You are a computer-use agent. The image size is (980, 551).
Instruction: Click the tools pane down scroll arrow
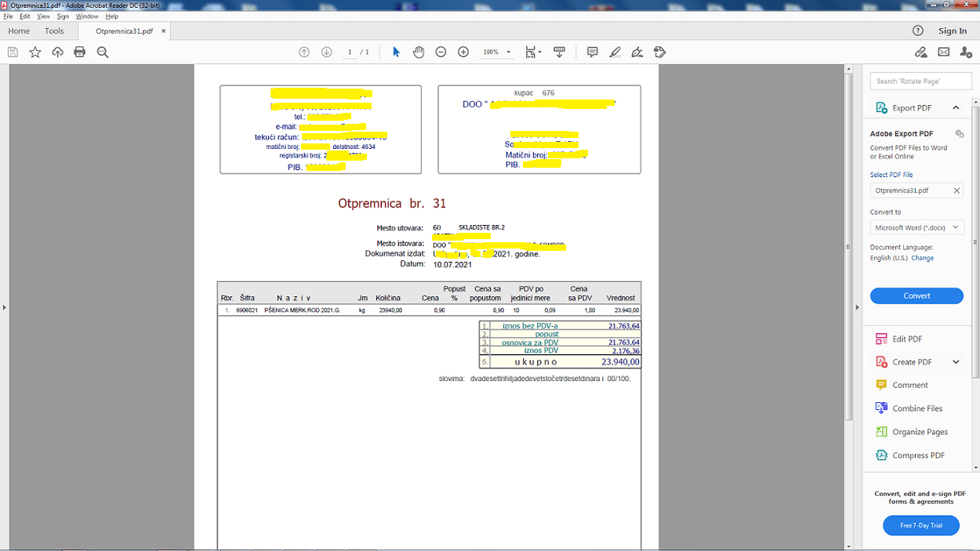(x=976, y=467)
